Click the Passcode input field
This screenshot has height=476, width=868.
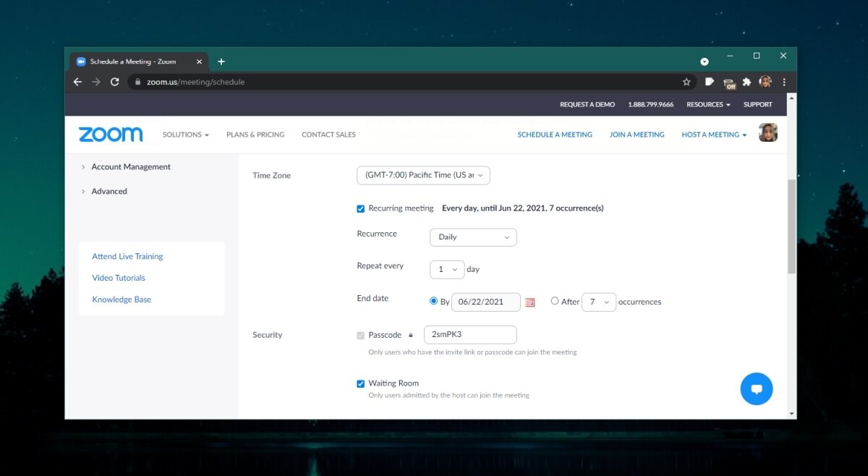470,335
